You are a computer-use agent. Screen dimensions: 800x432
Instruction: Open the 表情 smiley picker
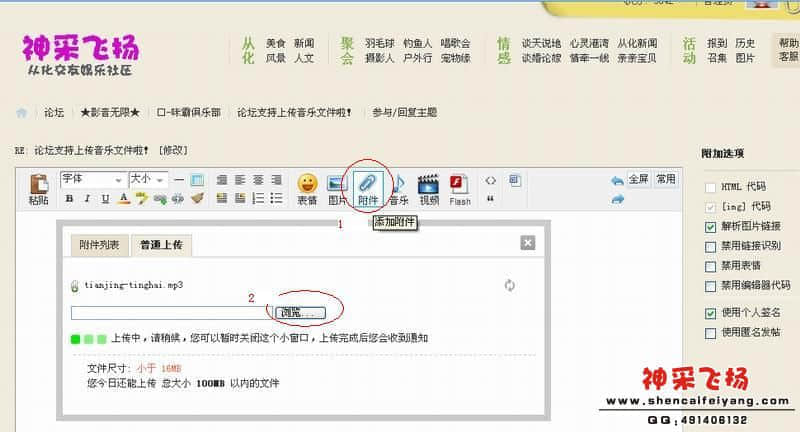click(x=307, y=190)
